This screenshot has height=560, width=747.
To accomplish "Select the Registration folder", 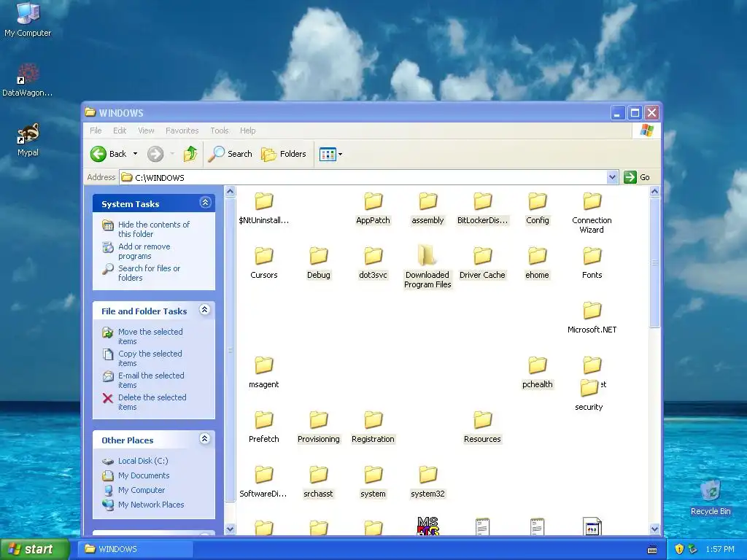I will 373,427.
